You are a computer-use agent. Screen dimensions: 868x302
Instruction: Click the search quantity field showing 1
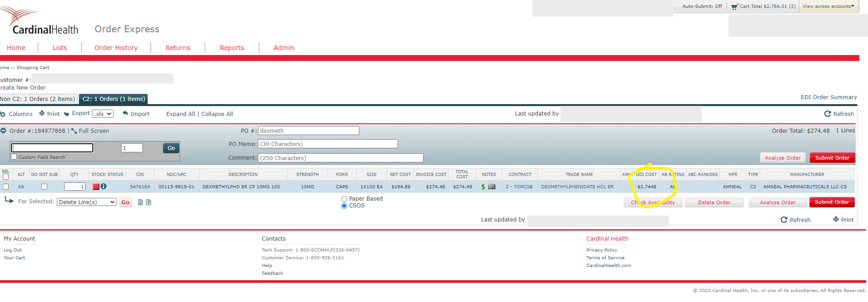132,148
